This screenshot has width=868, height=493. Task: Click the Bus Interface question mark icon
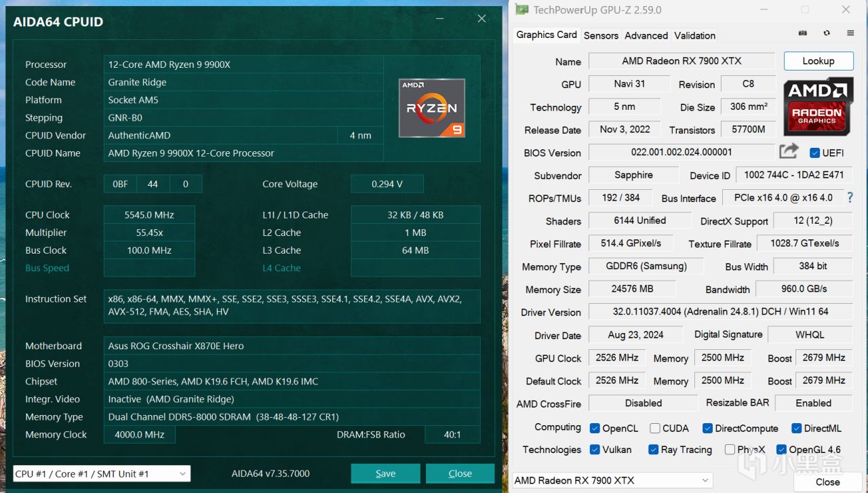(x=850, y=197)
